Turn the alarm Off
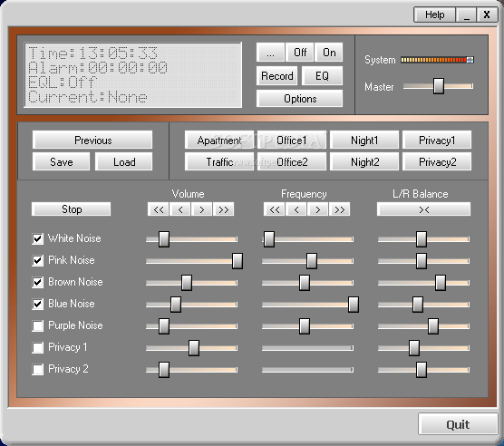This screenshot has width=504, height=446. pos(300,53)
